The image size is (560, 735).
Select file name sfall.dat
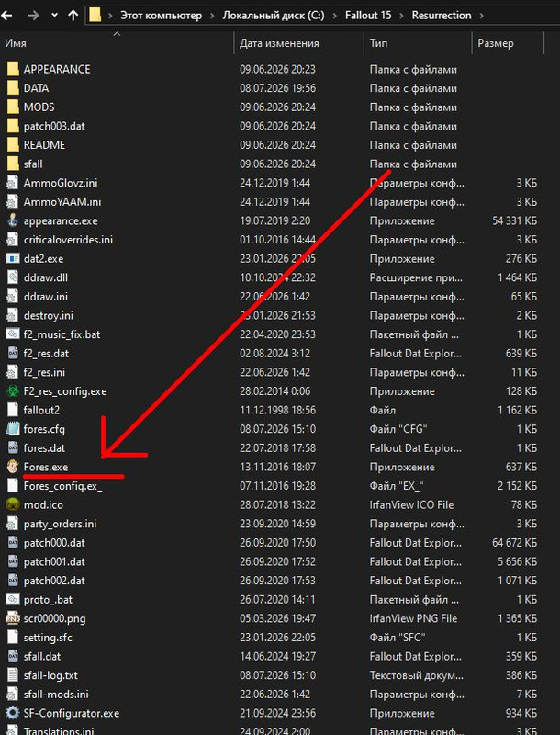point(42,657)
